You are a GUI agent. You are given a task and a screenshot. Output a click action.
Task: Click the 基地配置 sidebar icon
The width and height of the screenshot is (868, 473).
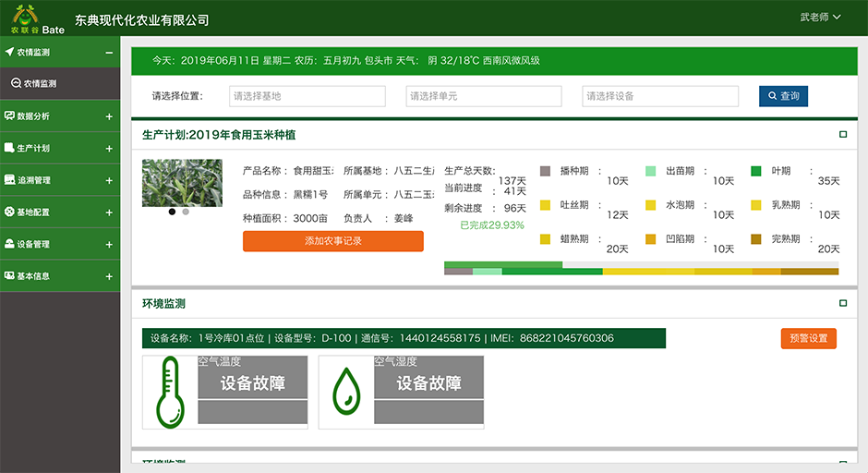9,212
